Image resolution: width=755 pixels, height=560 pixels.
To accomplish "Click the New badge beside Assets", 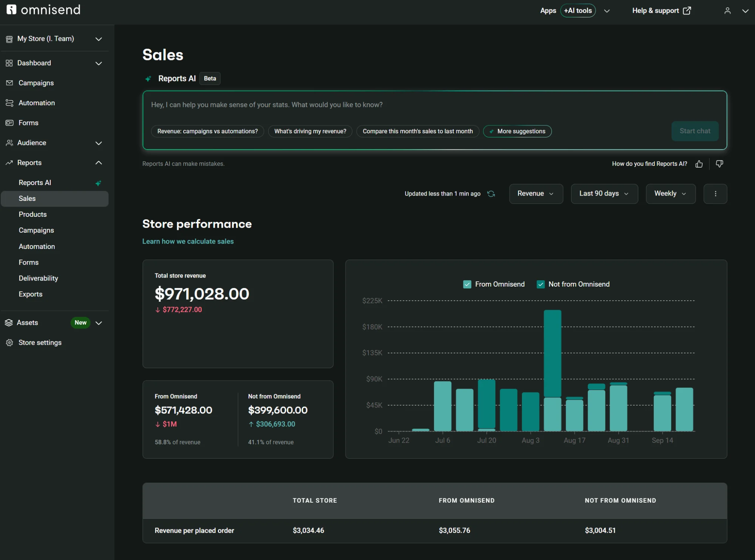I will pyautogui.click(x=80, y=323).
